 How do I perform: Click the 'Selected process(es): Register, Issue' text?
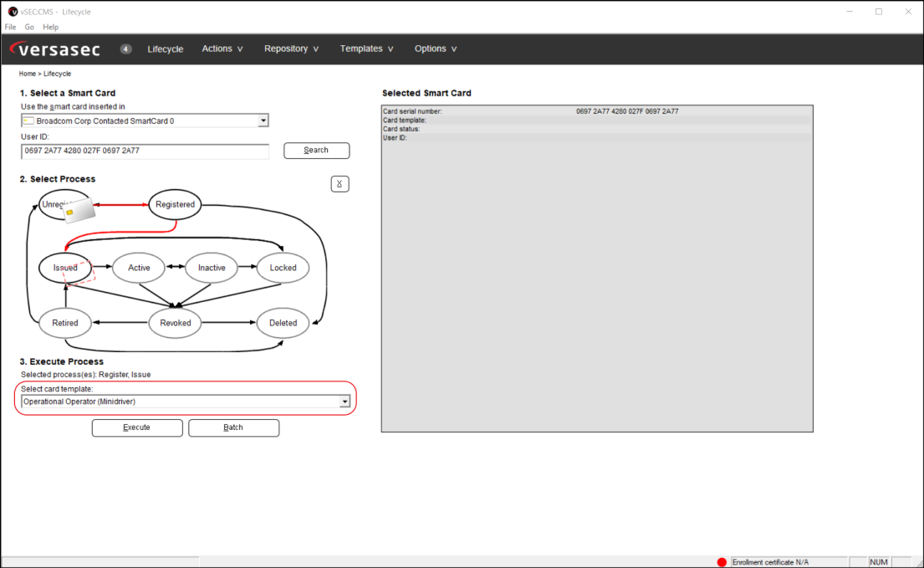(x=85, y=375)
